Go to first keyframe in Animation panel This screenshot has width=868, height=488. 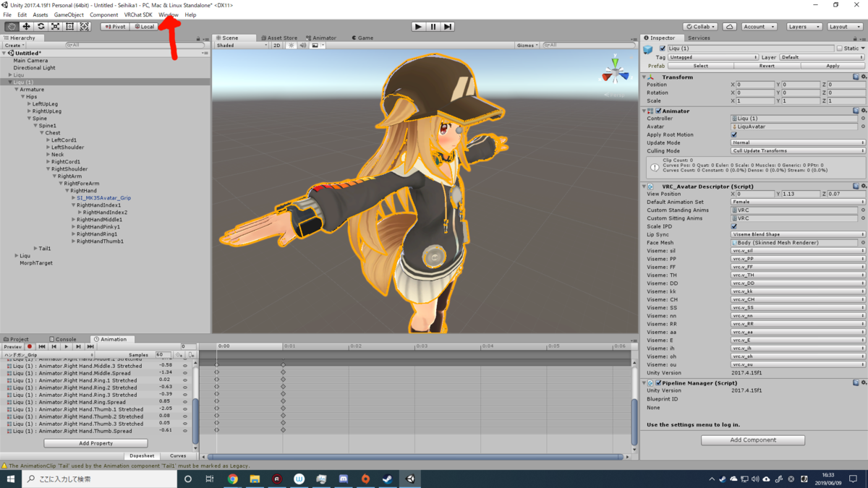(x=42, y=347)
